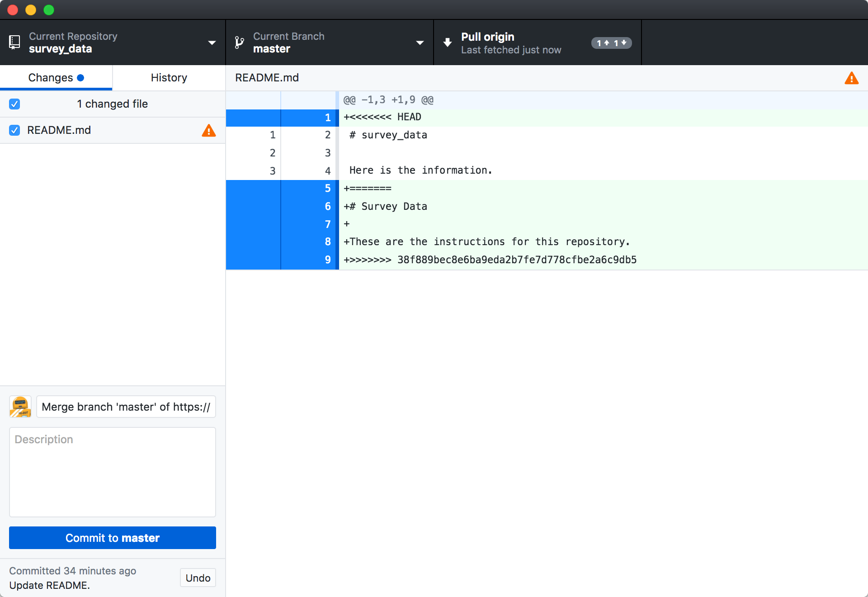Click the avatar icon next to commit message
Viewport: 868px width, 597px height.
point(20,406)
